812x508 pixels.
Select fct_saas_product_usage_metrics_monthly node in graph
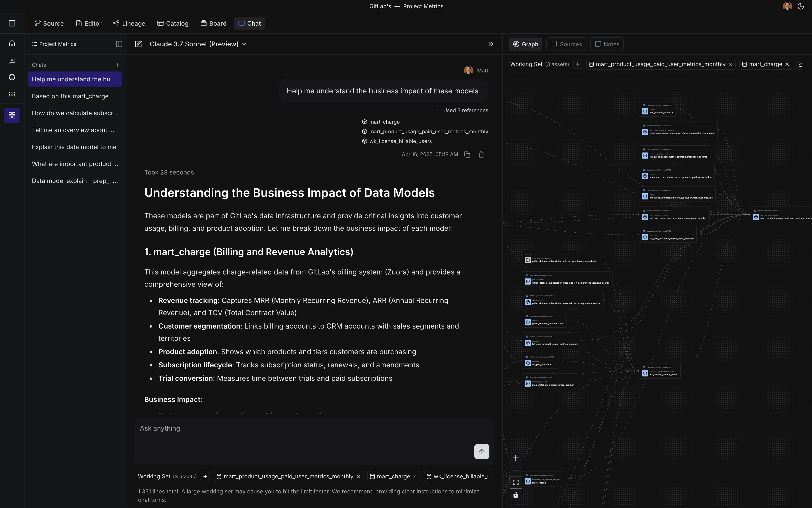[551, 341]
